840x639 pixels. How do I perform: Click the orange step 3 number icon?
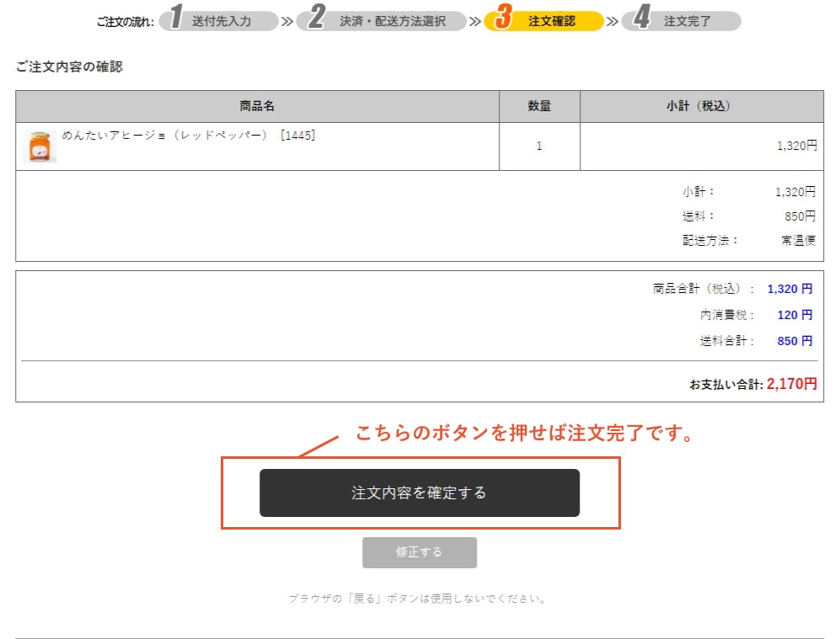[504, 19]
